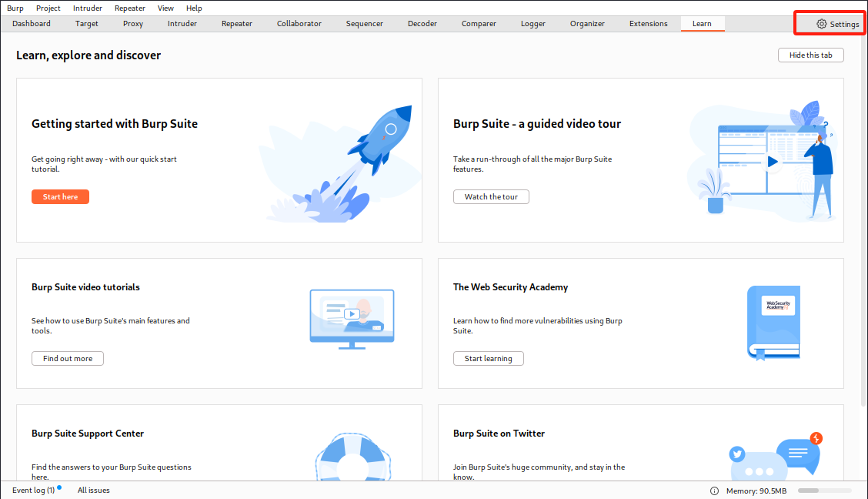868x499 pixels.
Task: Click the Find out more button
Action: [68, 358]
